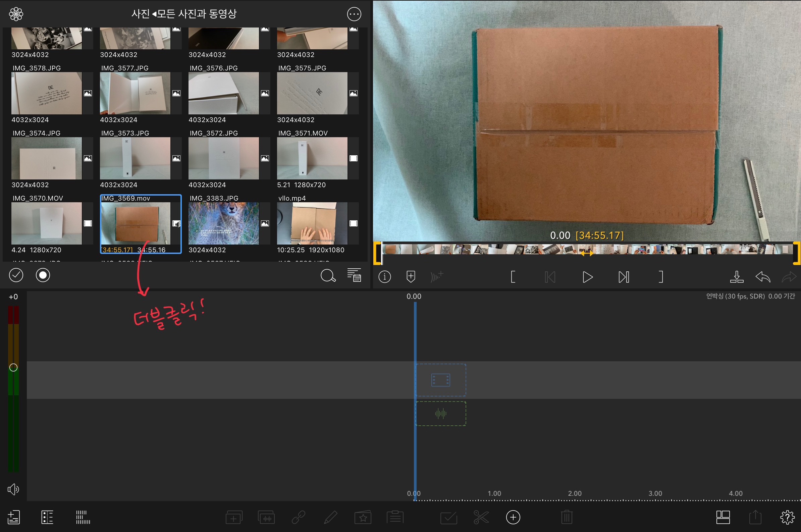Mute audio via speaker icon
This screenshot has width=801, height=532.
click(13, 489)
